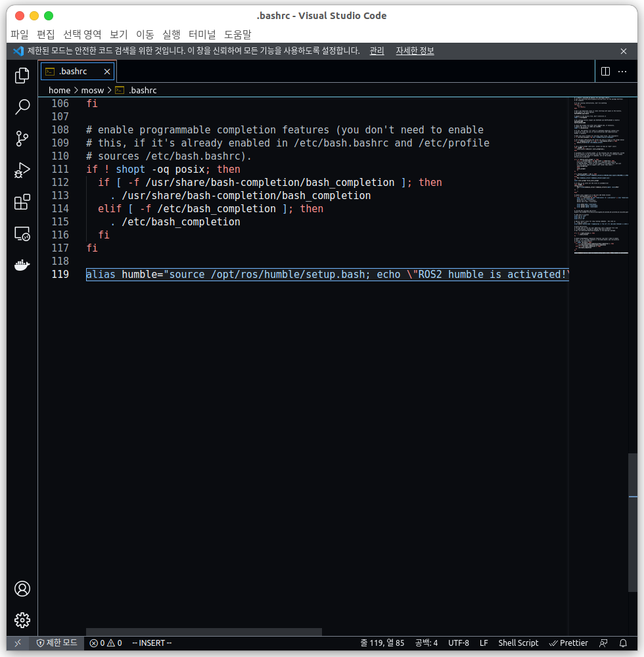The width and height of the screenshot is (644, 657).
Task: Open the 실행 menu
Action: (171, 34)
